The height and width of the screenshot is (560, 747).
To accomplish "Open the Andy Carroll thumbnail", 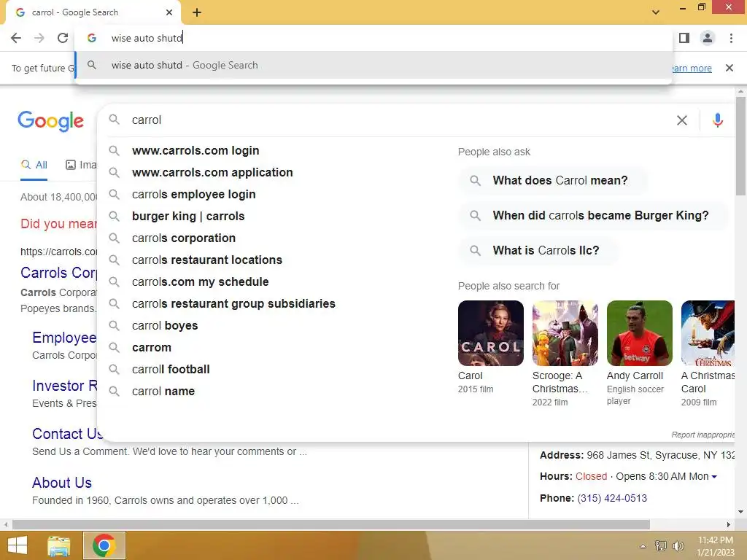I will pos(639,332).
